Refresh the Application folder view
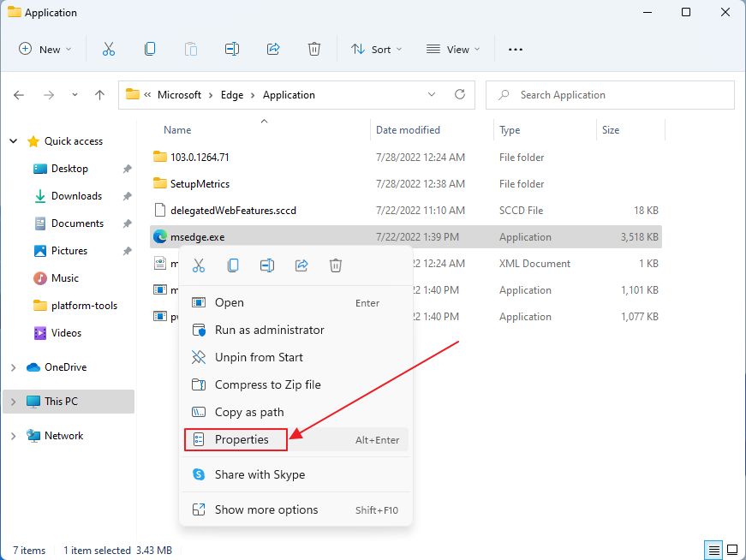Image resolution: width=746 pixels, height=560 pixels. 460,95
